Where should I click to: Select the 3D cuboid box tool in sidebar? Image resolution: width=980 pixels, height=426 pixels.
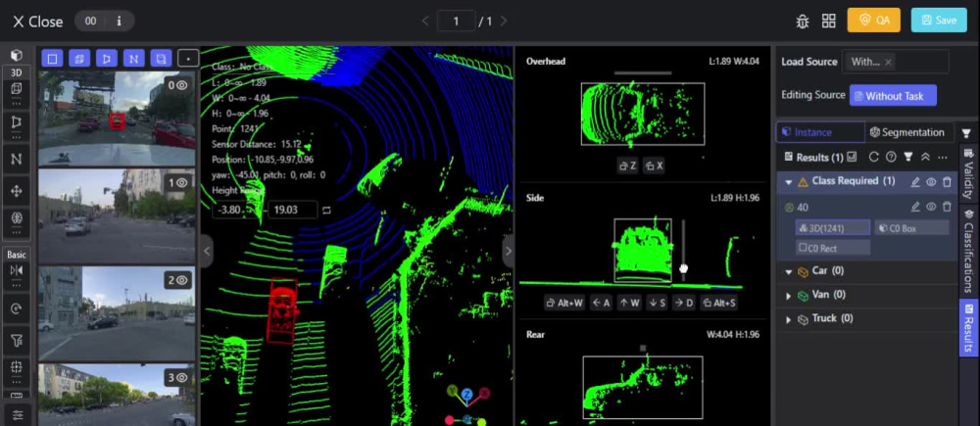[17, 88]
